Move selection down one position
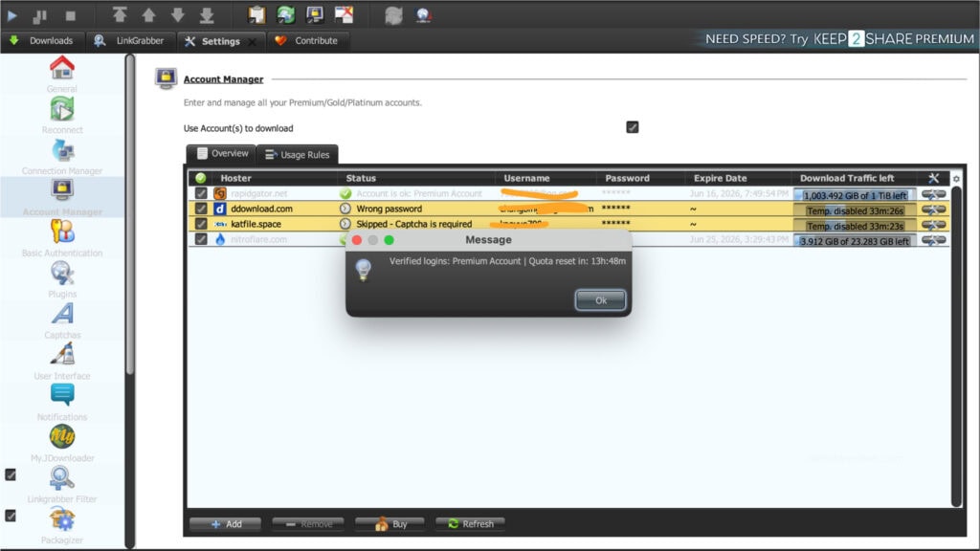 pos(178,14)
